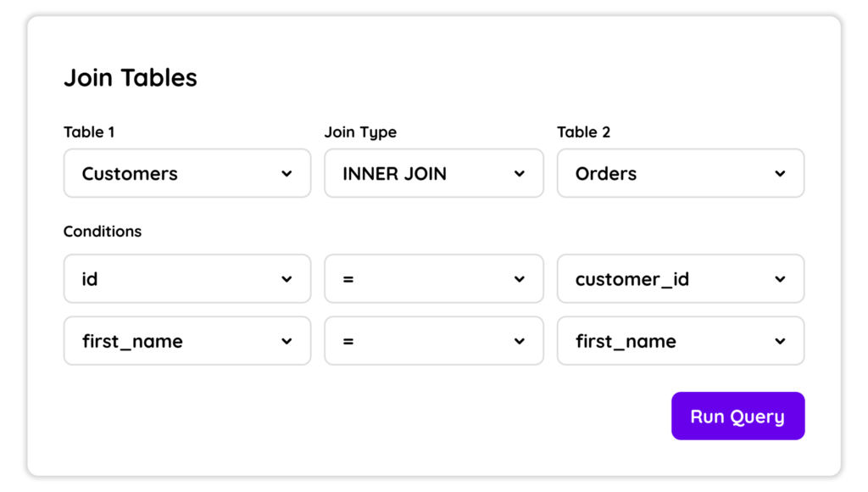
Task: Open the Join Type INNER JOIN dropdown
Action: pos(434,173)
